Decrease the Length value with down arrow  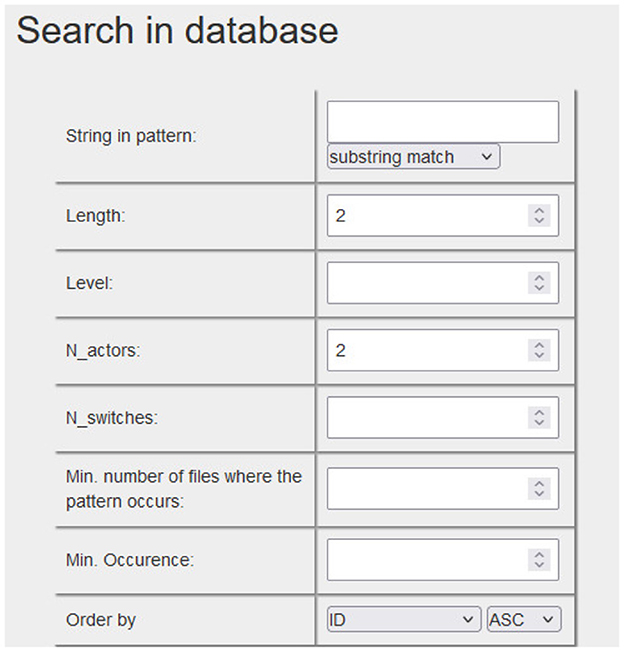(x=539, y=221)
